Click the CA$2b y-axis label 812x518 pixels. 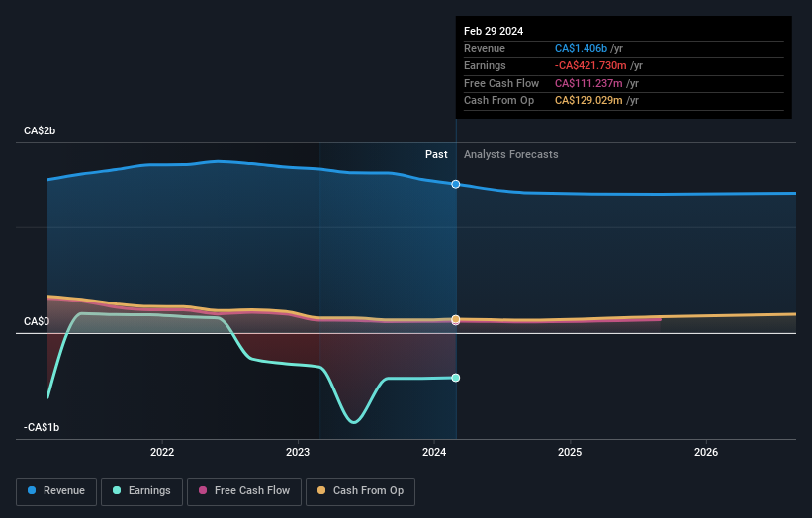(x=40, y=130)
